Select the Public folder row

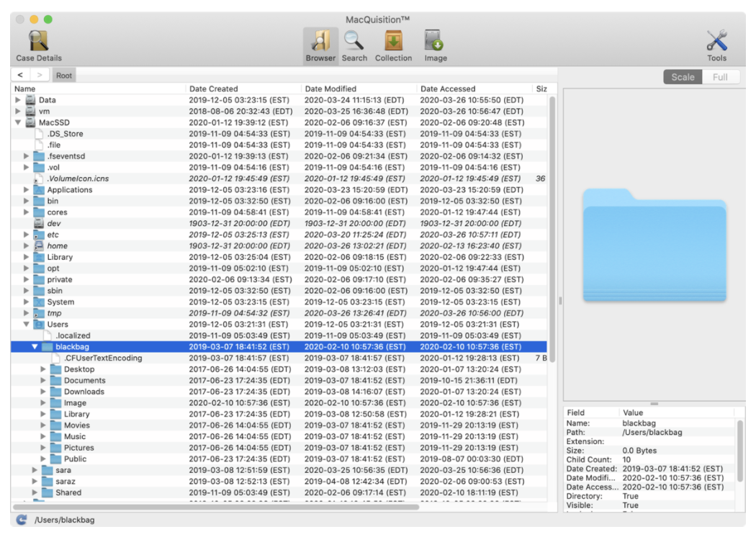(x=279, y=459)
